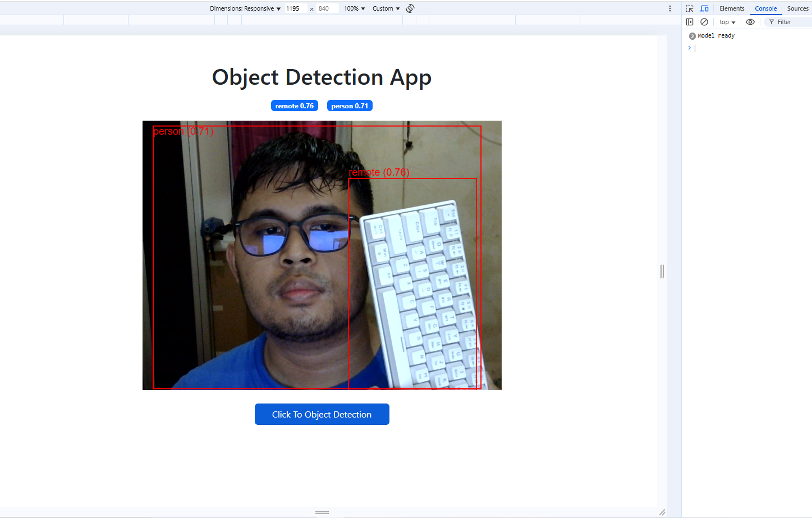The image size is (812, 518).
Task: Expand the 100% zoom dropdown
Action: 354,8
